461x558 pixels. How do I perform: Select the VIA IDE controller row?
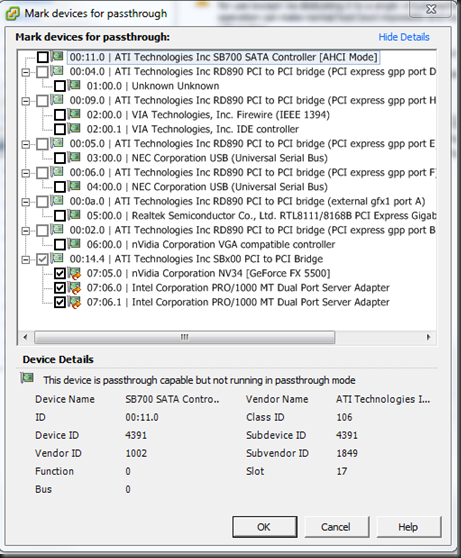pos(193,129)
